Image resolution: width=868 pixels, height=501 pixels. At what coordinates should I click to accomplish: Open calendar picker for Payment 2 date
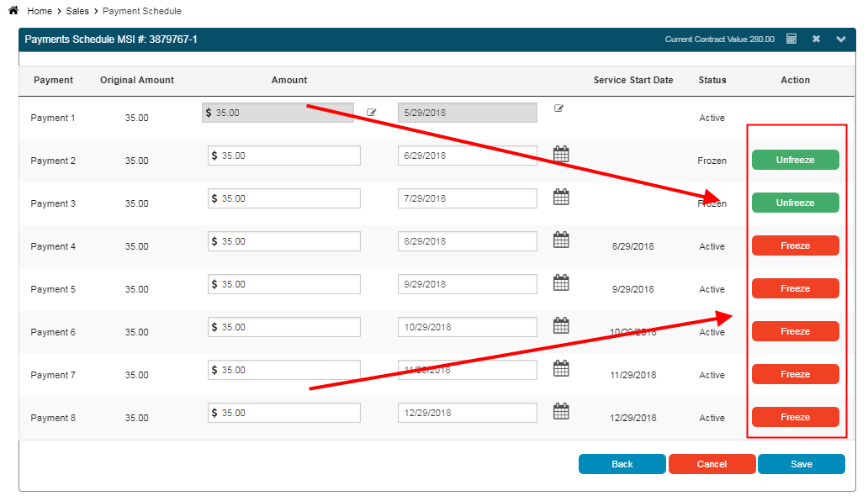point(561,154)
